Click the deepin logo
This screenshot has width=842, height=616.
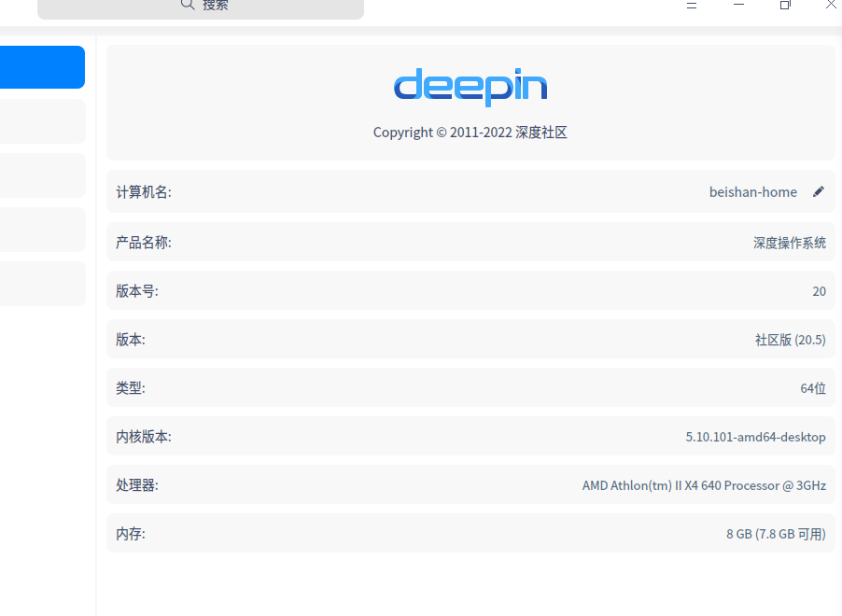click(x=470, y=87)
